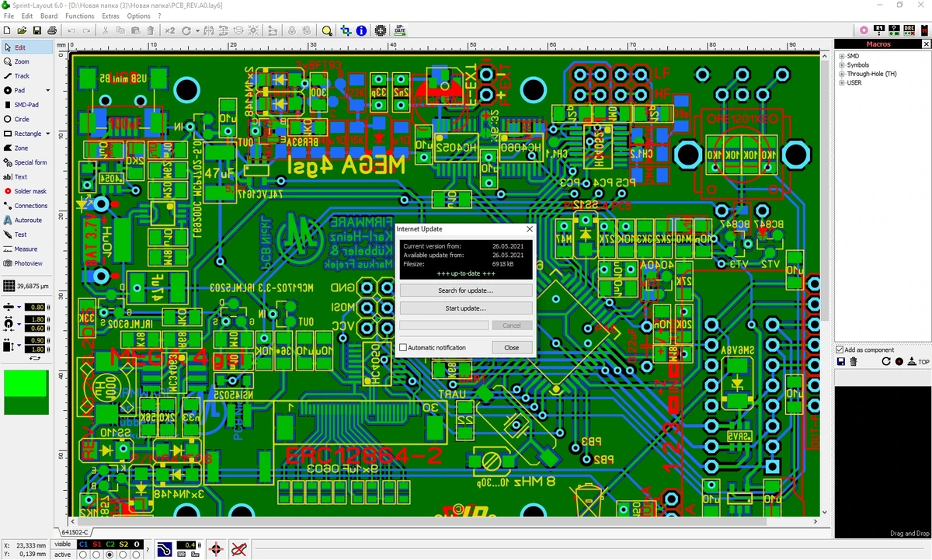Select the Circle tool
Image resolution: width=932 pixels, height=560 pixels.
pos(26,119)
